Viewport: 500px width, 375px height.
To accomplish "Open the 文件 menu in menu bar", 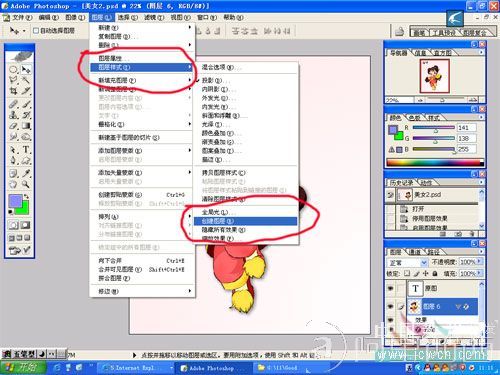I will pos(22,17).
